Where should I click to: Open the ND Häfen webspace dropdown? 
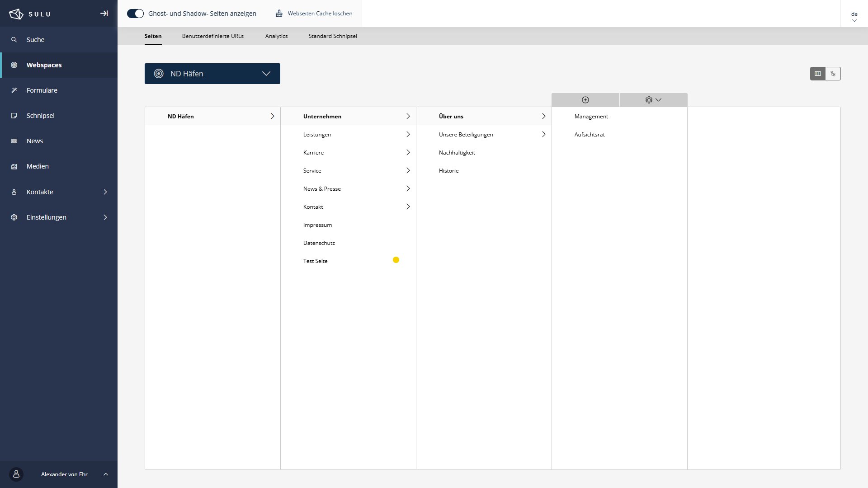[x=212, y=74]
